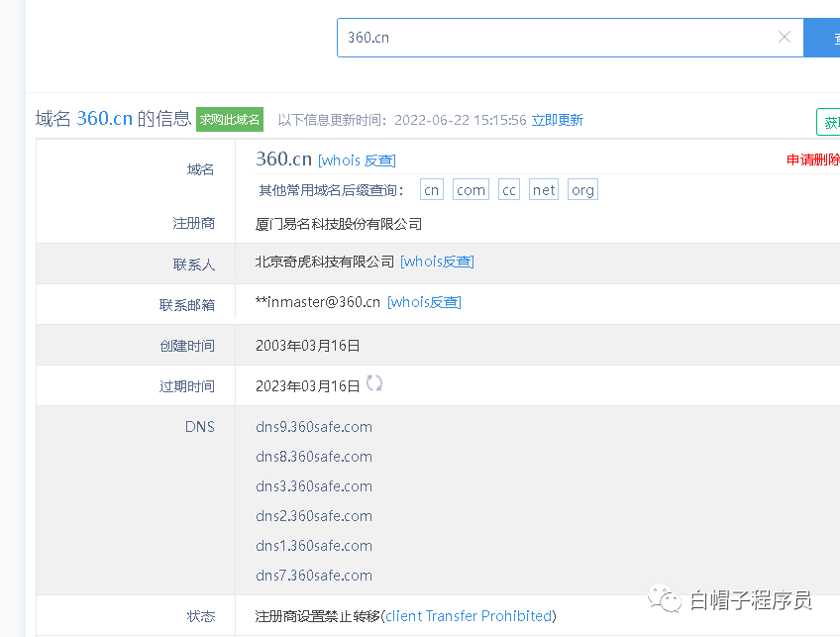The width and height of the screenshot is (840, 637).
Task: Click the email **inmaster@360.cn
Action: 318,302
